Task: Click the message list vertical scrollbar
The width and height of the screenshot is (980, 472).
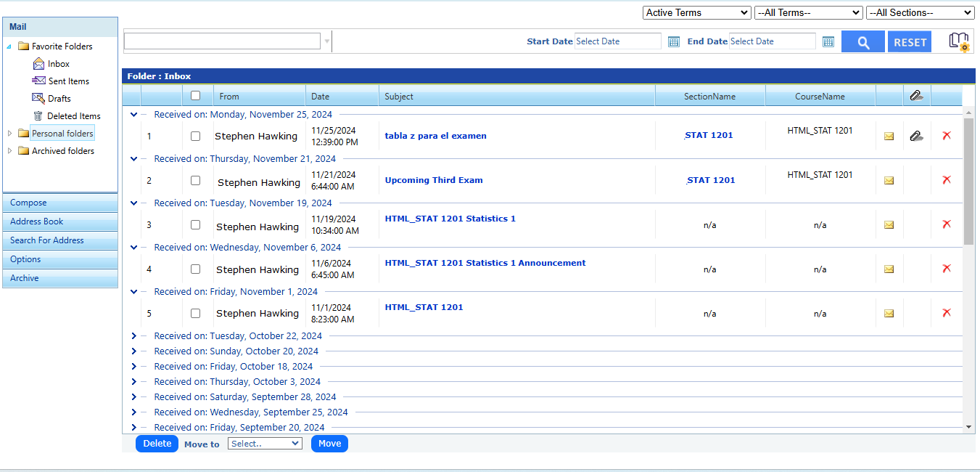Action: click(x=968, y=182)
